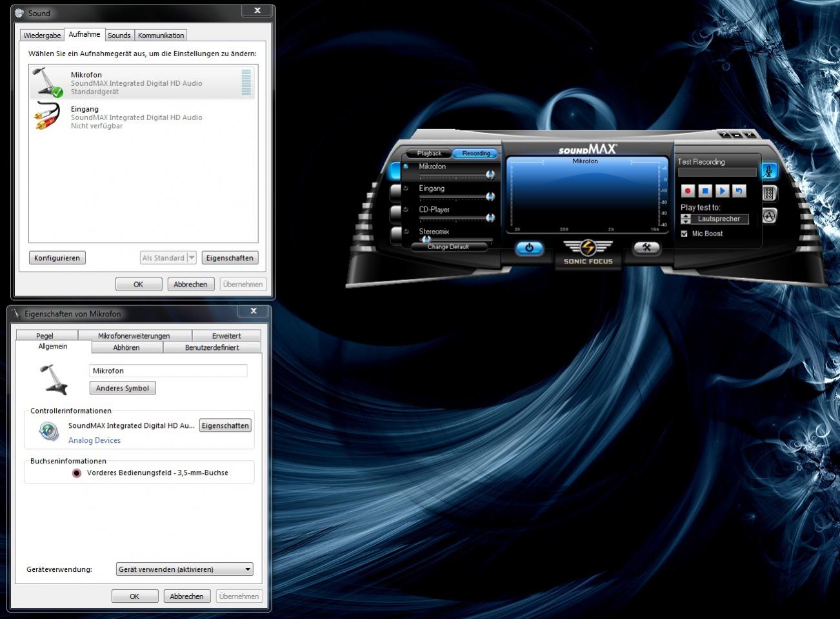Image resolution: width=840 pixels, height=619 pixels.
Task: Click the blue undo arrow under Test Recording
Action: pyautogui.click(x=739, y=191)
